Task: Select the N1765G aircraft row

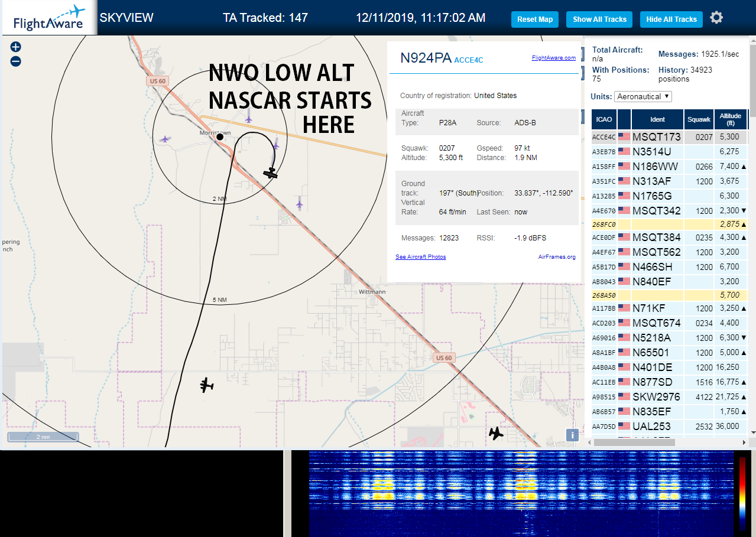Action: (x=669, y=196)
